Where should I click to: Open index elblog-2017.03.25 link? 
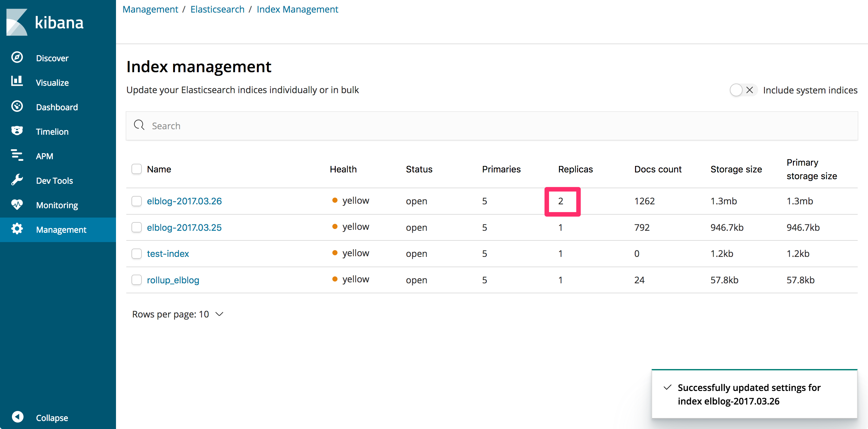[184, 227]
